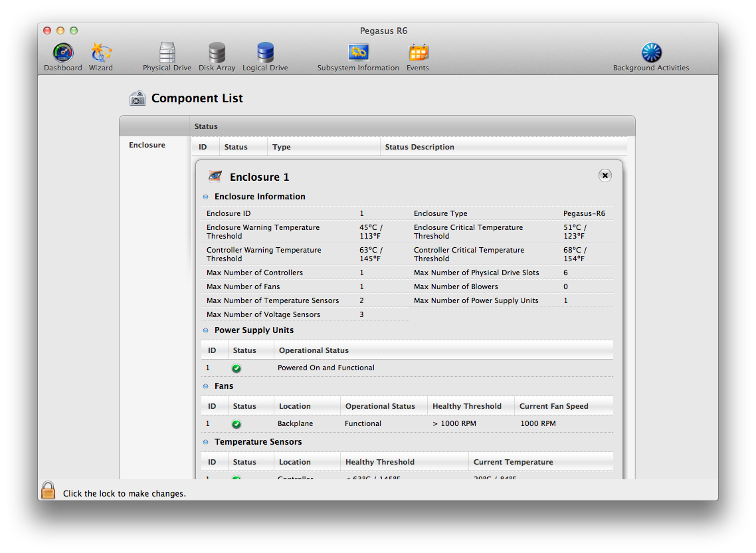756x553 pixels.
Task: Open Background Activities
Action: click(x=651, y=57)
